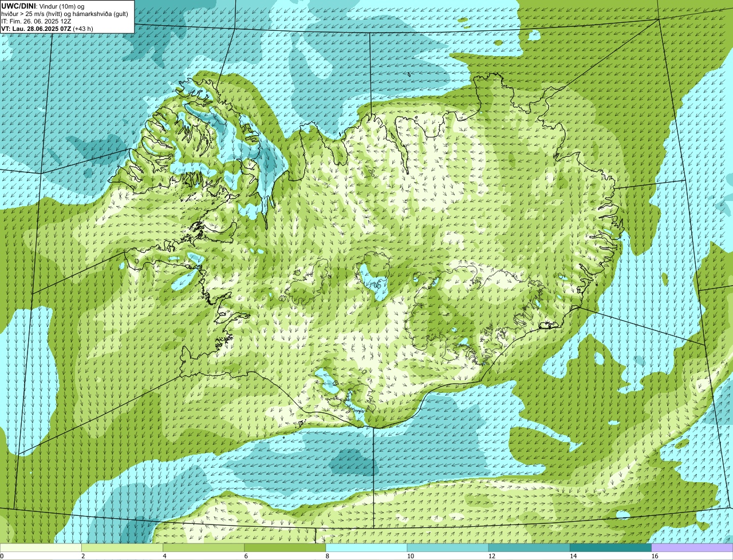Click the legend scale label "6"
733x560 pixels.
coord(246,556)
